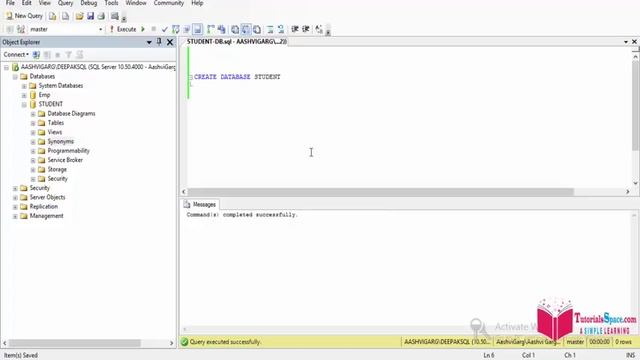Select Results to Grid mode
This screenshot has width=640, height=360.
(246, 29)
